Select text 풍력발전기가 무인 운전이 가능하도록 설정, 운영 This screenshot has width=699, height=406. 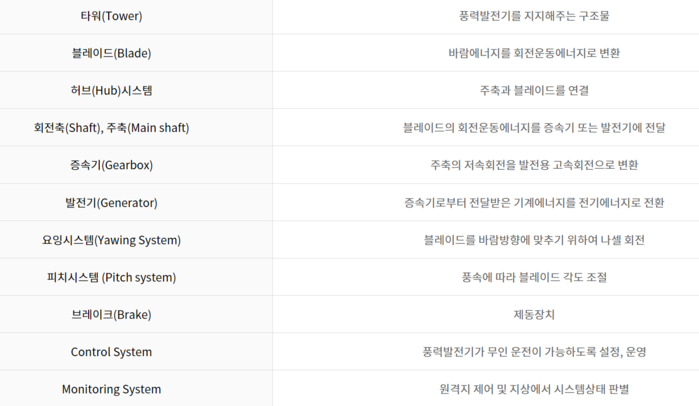(x=534, y=352)
